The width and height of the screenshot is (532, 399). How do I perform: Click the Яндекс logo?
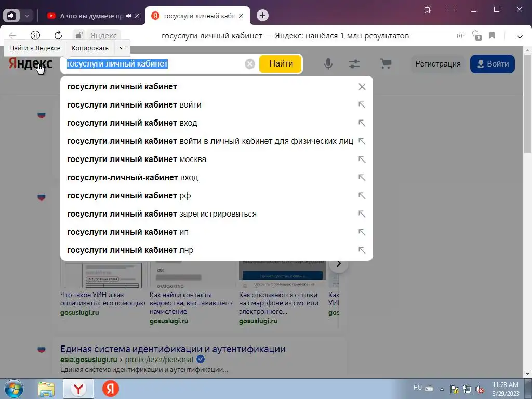coord(31,63)
